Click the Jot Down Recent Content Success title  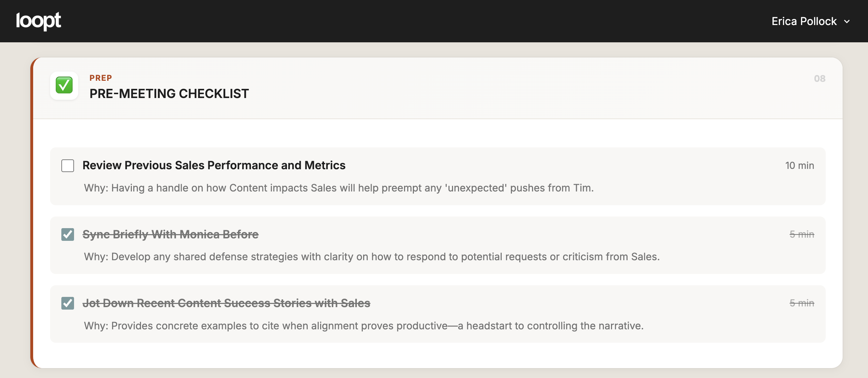pyautogui.click(x=226, y=303)
